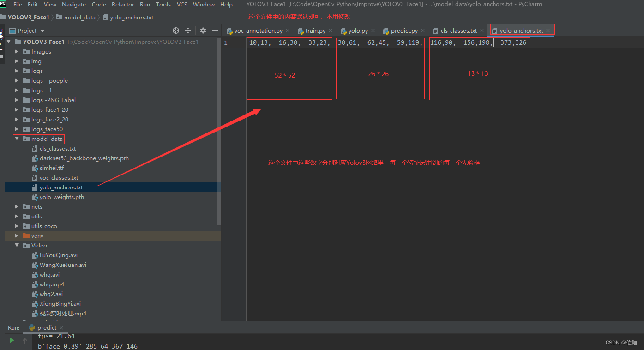Select yolo_weights.pth file
Image resolution: width=644 pixels, height=350 pixels.
[62, 197]
